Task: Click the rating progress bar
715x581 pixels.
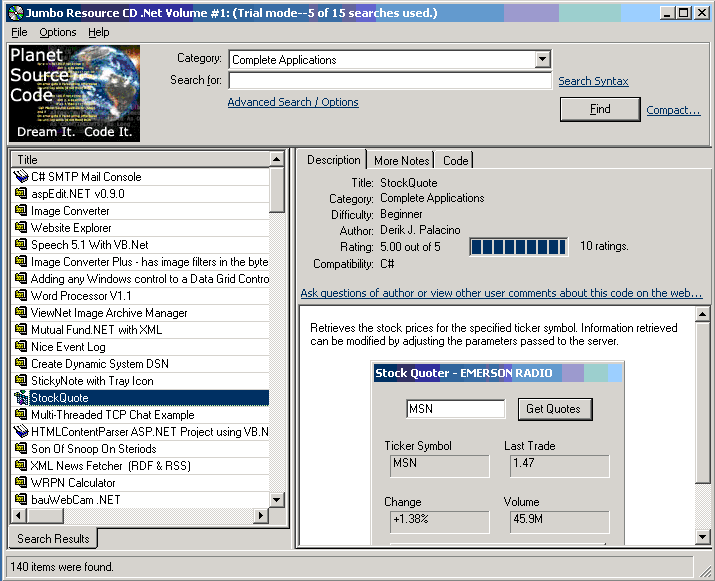Action: 518,247
